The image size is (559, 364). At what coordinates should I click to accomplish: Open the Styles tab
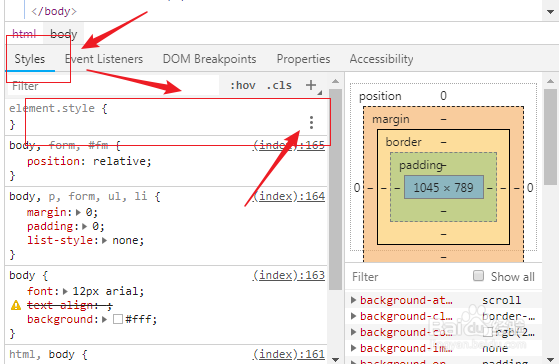pyautogui.click(x=30, y=59)
